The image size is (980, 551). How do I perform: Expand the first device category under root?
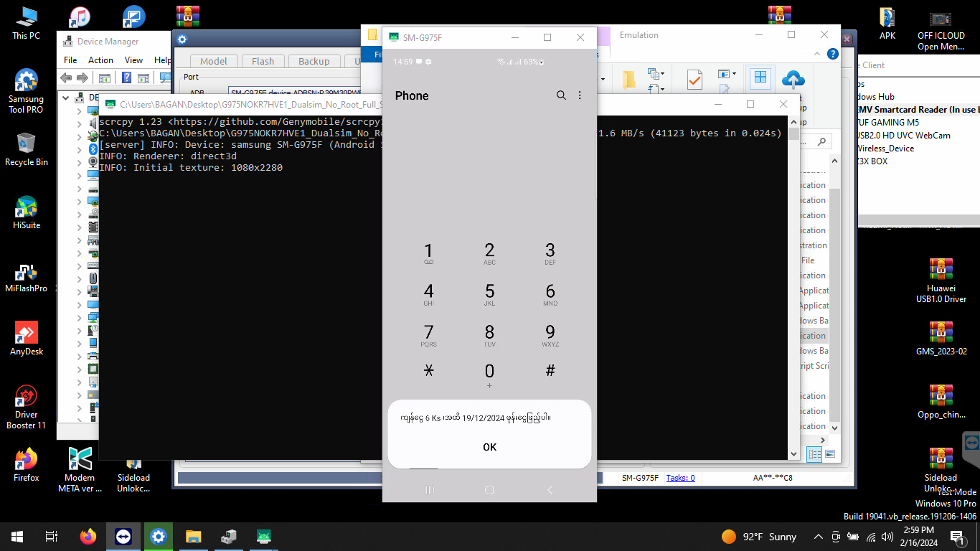[x=80, y=111]
